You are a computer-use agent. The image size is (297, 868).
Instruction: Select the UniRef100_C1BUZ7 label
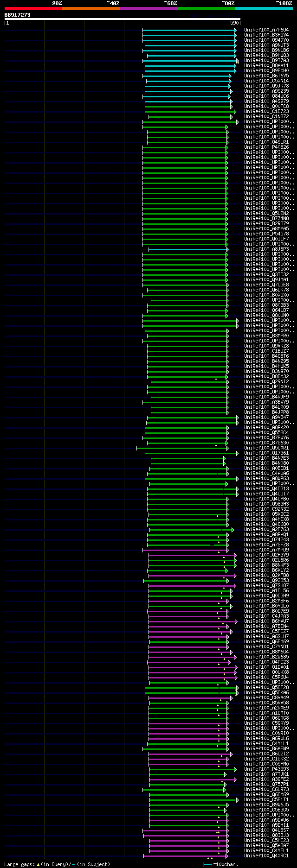(266, 351)
